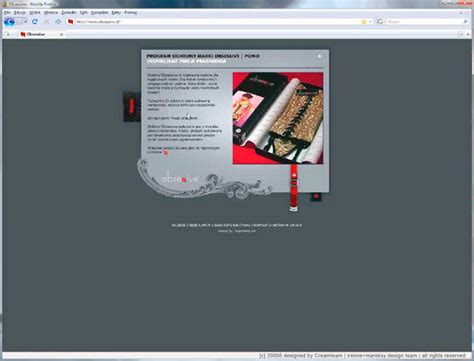Open the Widok menu
Viewport: 474px width, 361px height.
click(x=35, y=12)
